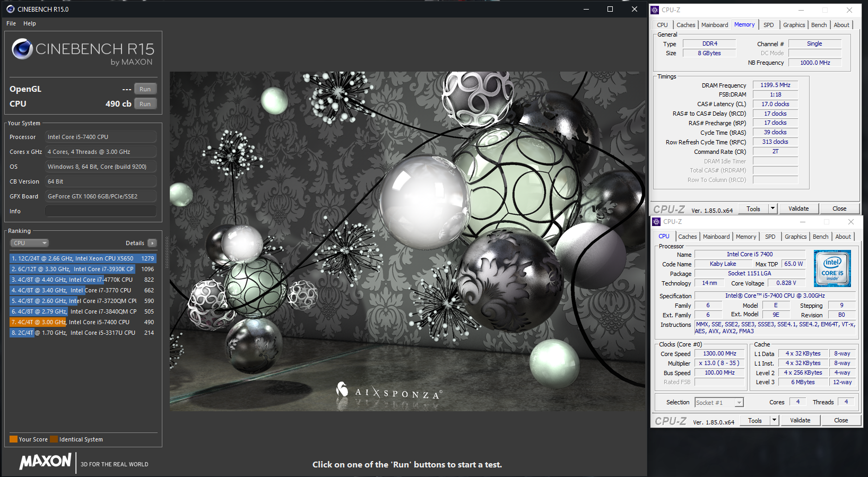The height and width of the screenshot is (477, 868).
Task: Click the Info input field
Action: coord(101,211)
